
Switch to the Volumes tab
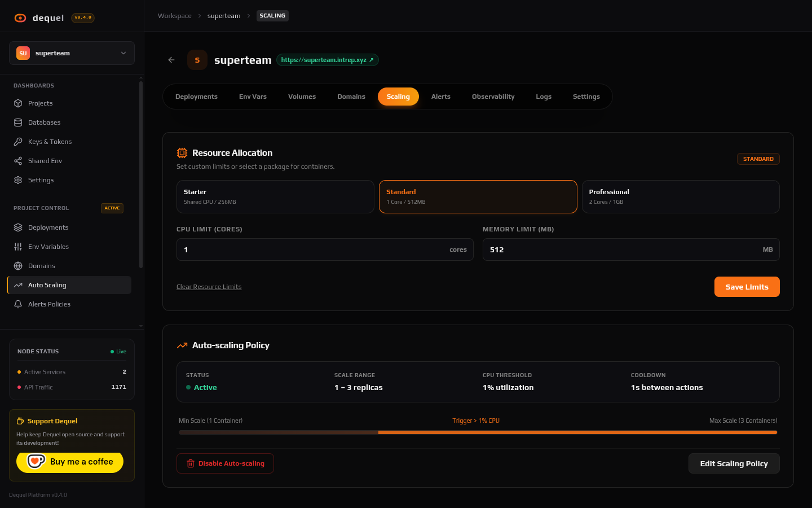(x=302, y=97)
